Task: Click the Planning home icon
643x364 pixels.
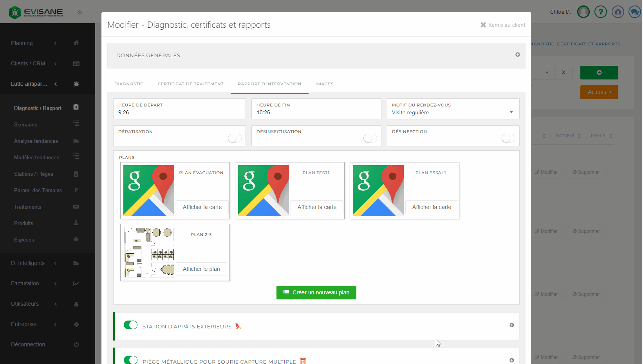Action: pos(76,43)
